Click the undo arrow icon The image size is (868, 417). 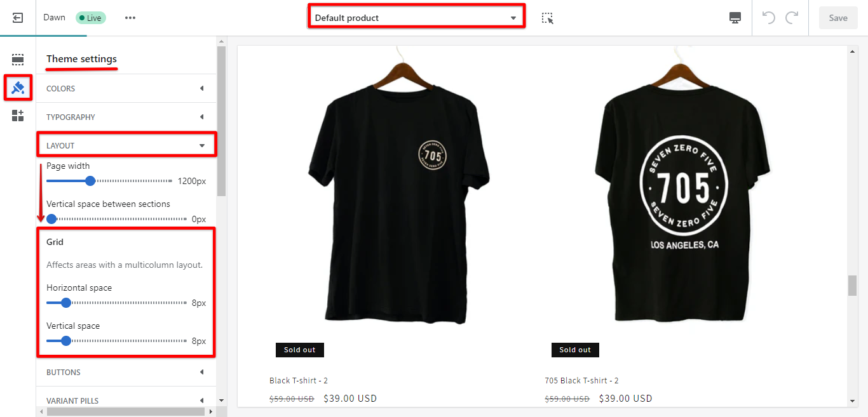coord(769,18)
